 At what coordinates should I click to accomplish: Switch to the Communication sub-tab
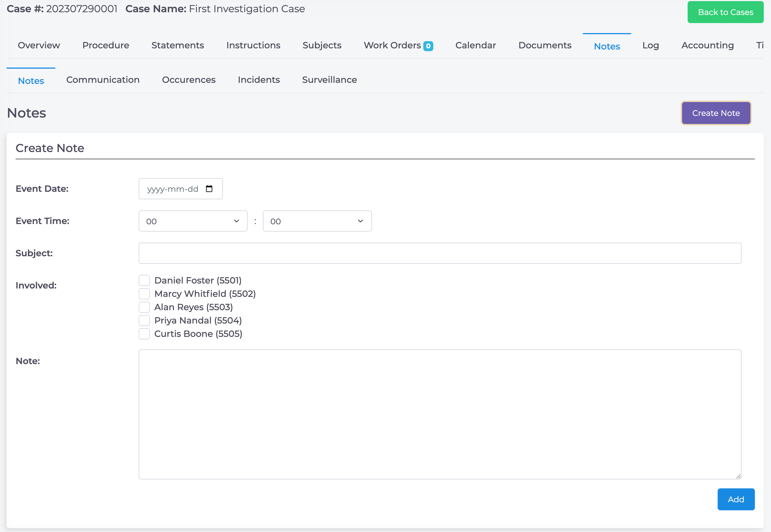tap(103, 80)
